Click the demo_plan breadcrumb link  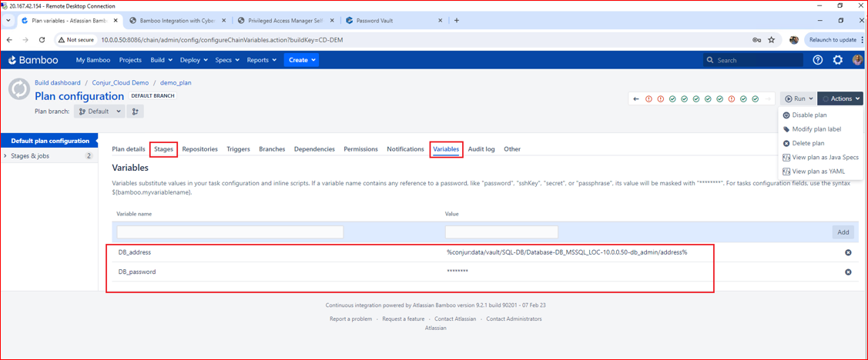point(176,82)
